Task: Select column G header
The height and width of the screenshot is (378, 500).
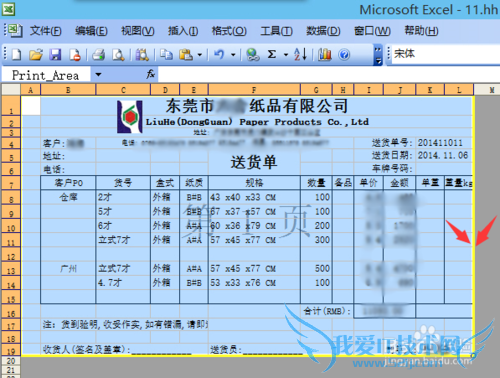Action: (x=316, y=90)
